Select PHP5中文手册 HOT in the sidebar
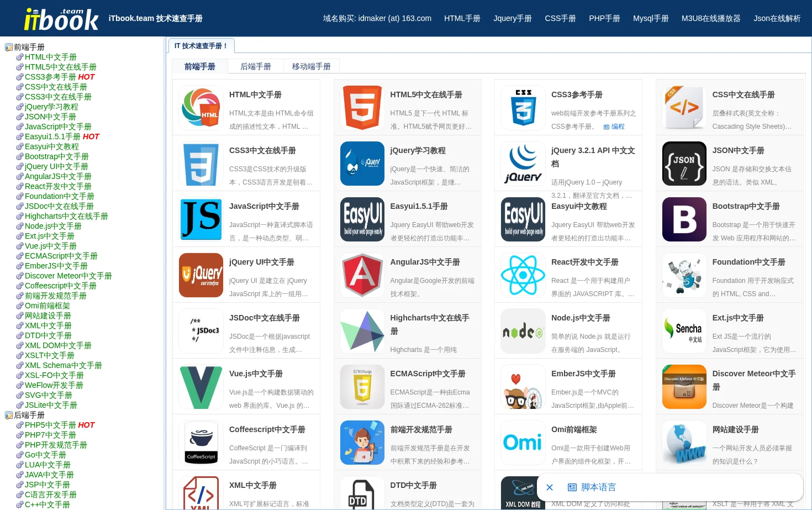 point(60,425)
